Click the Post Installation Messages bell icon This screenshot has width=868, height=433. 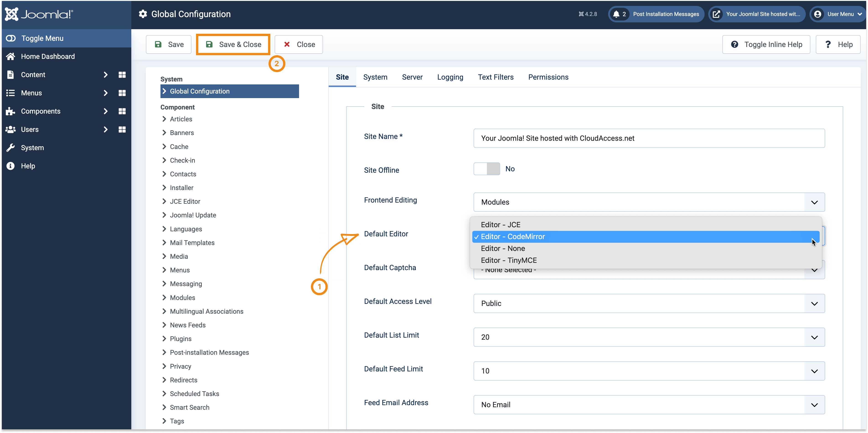pyautogui.click(x=616, y=14)
